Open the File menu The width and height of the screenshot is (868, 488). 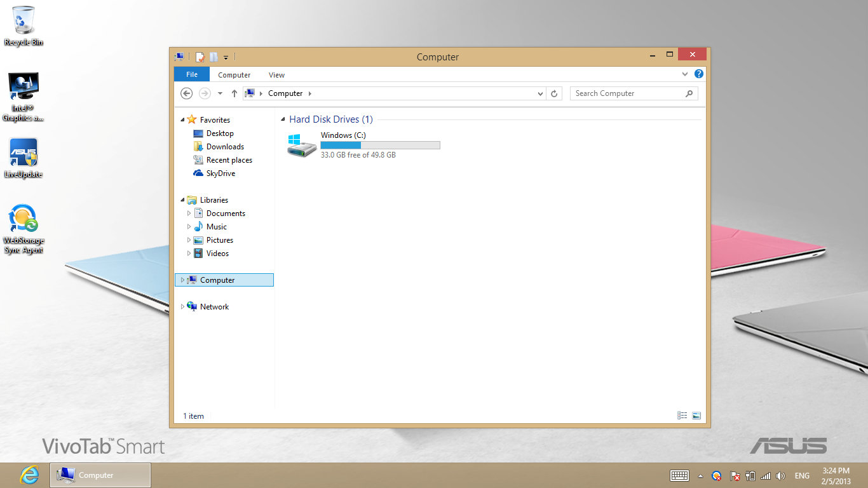pyautogui.click(x=192, y=74)
